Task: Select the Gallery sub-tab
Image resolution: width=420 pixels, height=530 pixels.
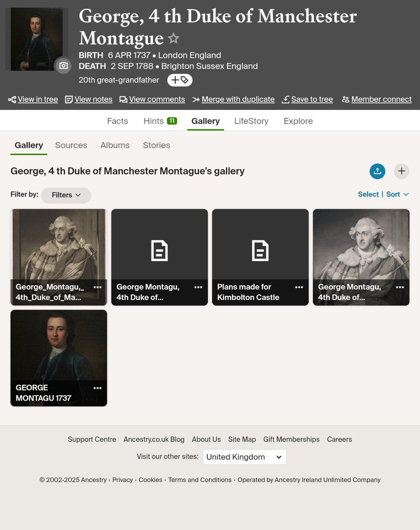Action: (x=29, y=145)
